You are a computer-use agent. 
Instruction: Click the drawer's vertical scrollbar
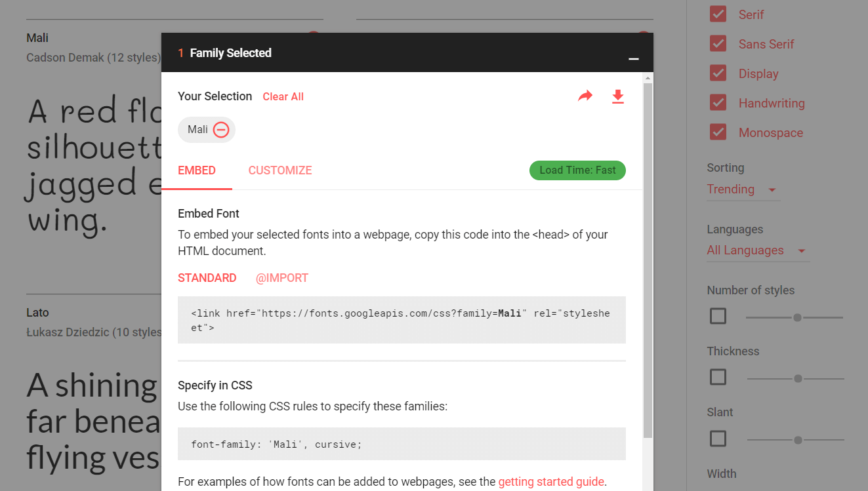(648, 260)
